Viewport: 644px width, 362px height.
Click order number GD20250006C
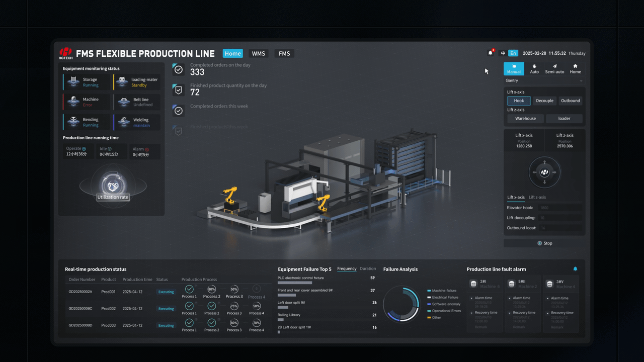[x=80, y=309]
